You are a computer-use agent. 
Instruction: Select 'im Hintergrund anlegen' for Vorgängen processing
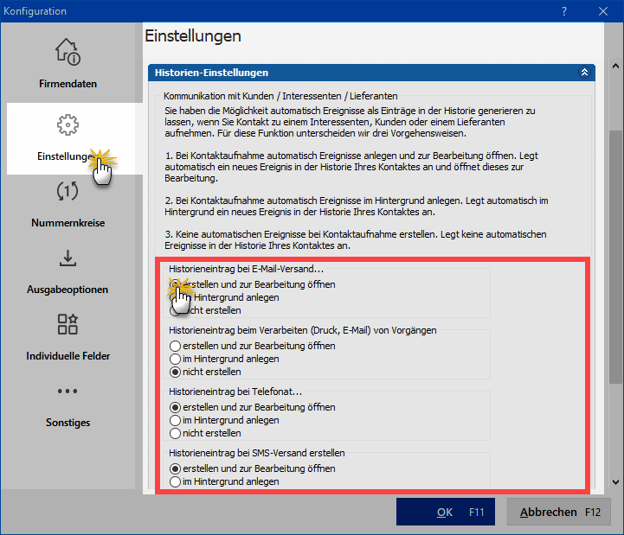[176, 358]
